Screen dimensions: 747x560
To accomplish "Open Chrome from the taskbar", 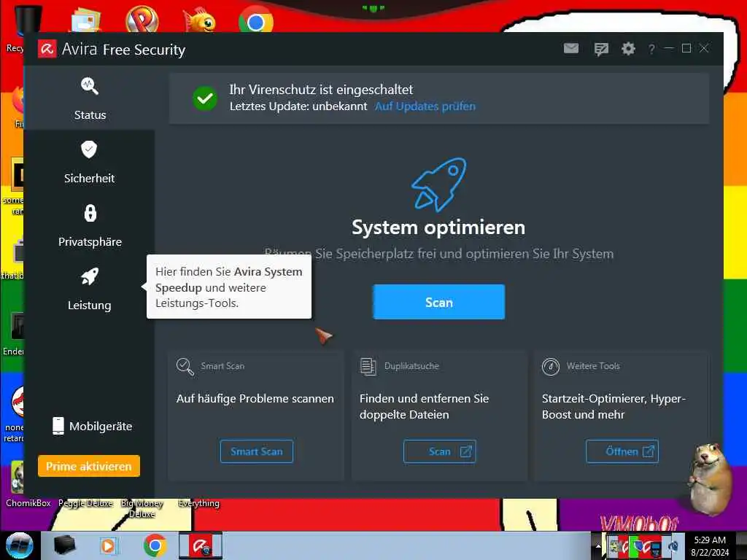I will click(x=155, y=545).
